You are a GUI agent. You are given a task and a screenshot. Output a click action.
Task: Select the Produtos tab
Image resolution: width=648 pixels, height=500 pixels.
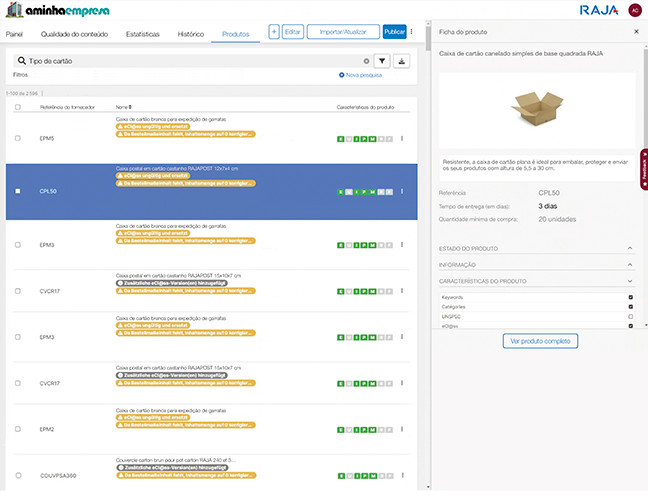(x=236, y=34)
